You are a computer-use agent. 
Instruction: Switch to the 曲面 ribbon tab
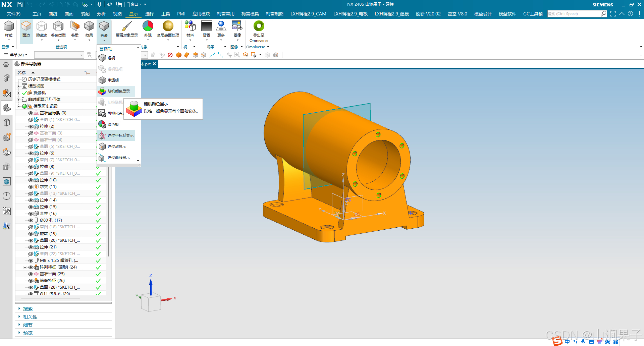point(69,14)
